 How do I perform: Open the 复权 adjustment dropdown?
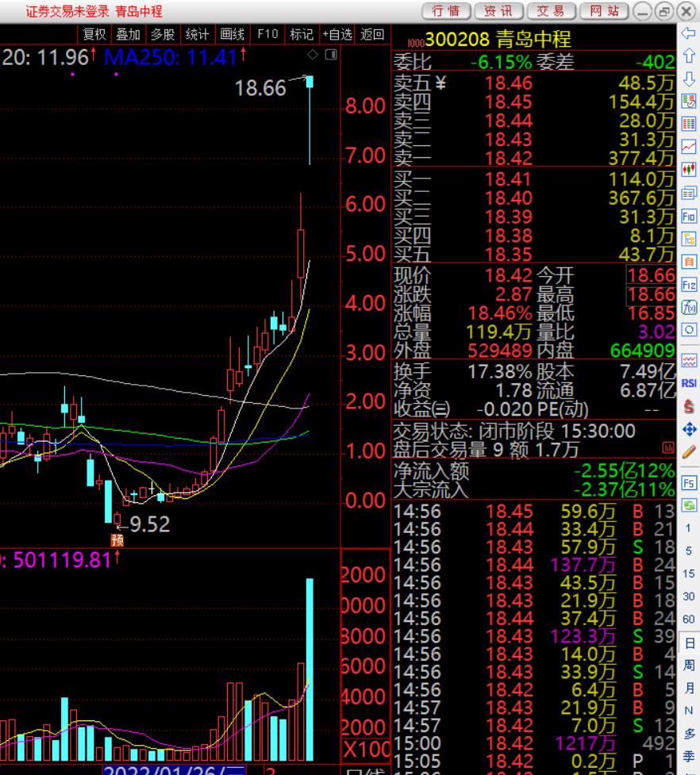pyautogui.click(x=95, y=34)
